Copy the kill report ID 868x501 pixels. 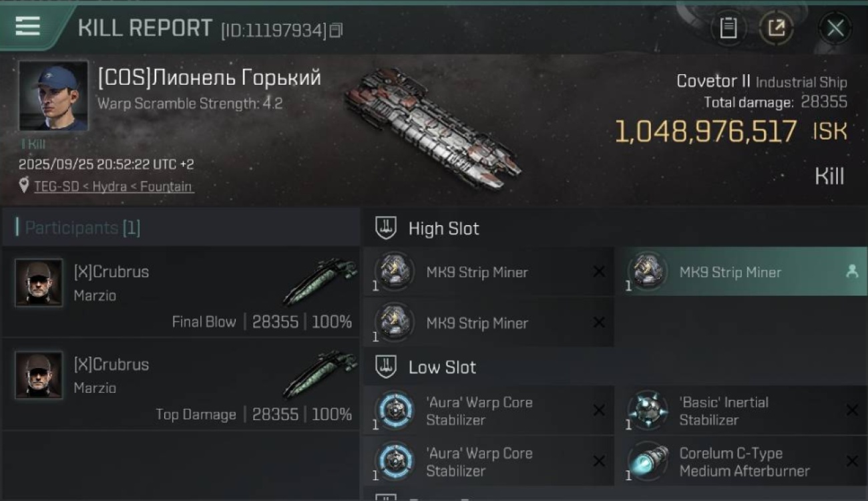336,30
